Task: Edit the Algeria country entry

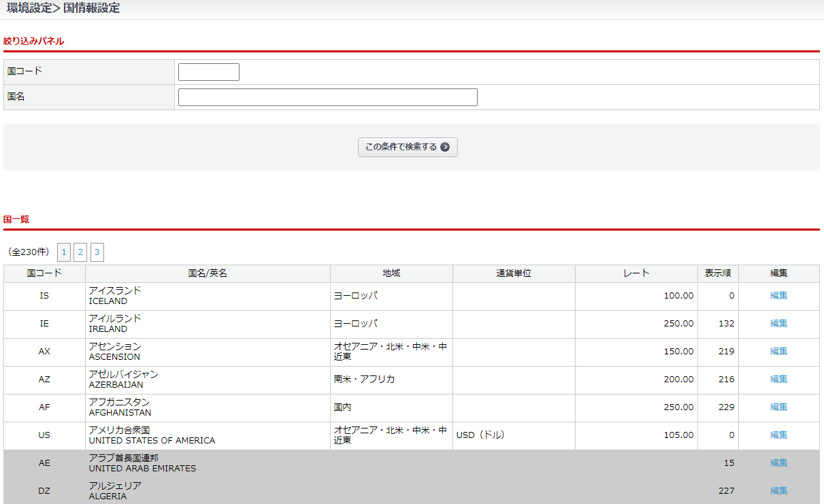Action: pyautogui.click(x=778, y=491)
